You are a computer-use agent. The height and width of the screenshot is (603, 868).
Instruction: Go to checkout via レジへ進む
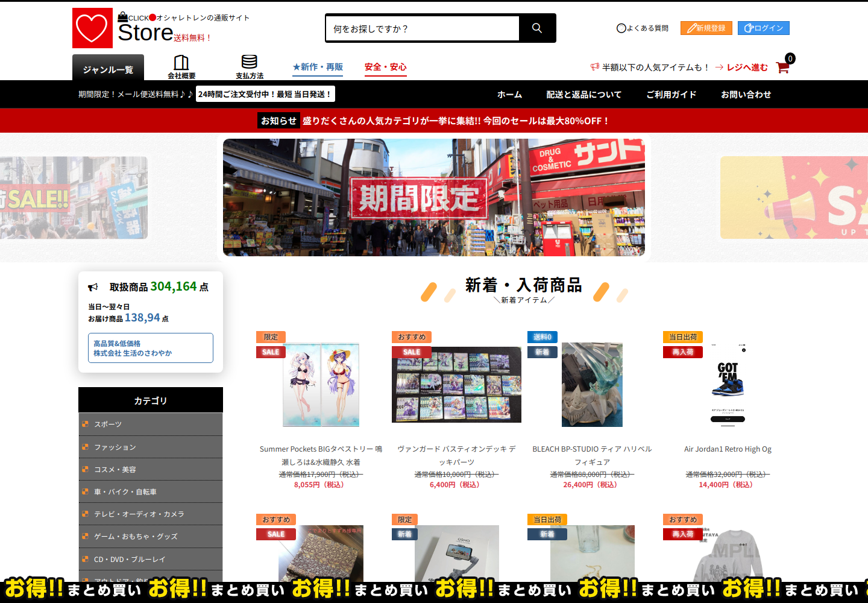coord(747,68)
